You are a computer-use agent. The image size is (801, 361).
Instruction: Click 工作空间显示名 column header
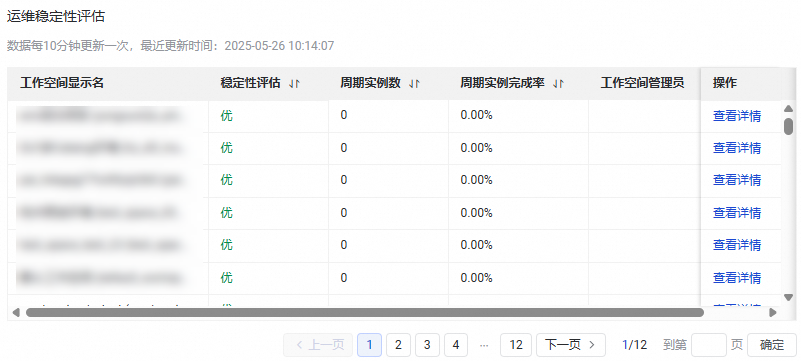tap(62, 83)
